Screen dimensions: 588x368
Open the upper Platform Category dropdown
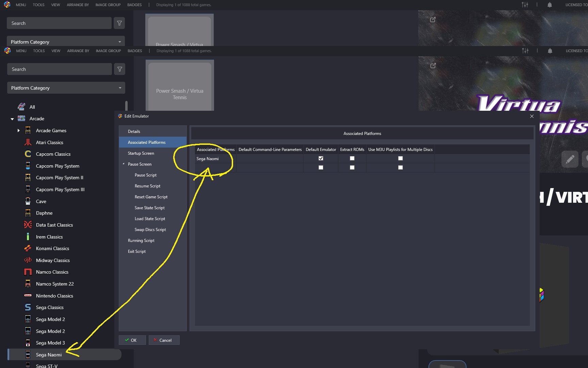[x=66, y=42]
